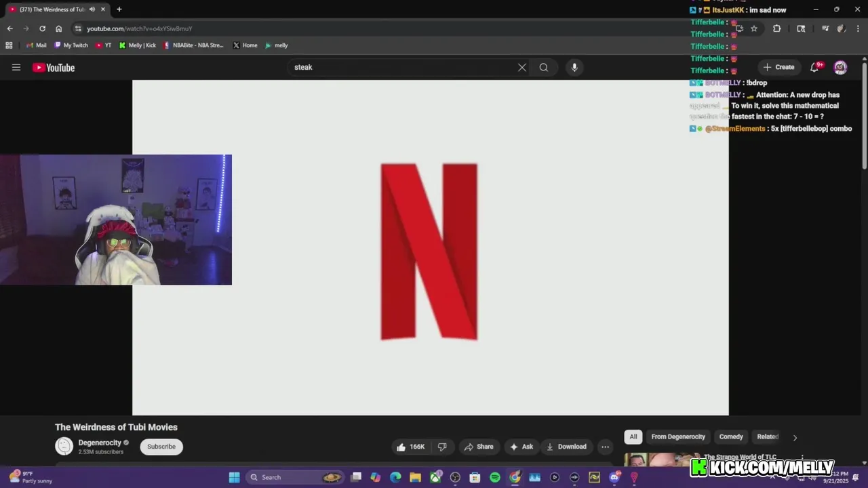
Task: Open menu for Strange World of TLC video
Action: pos(802,457)
